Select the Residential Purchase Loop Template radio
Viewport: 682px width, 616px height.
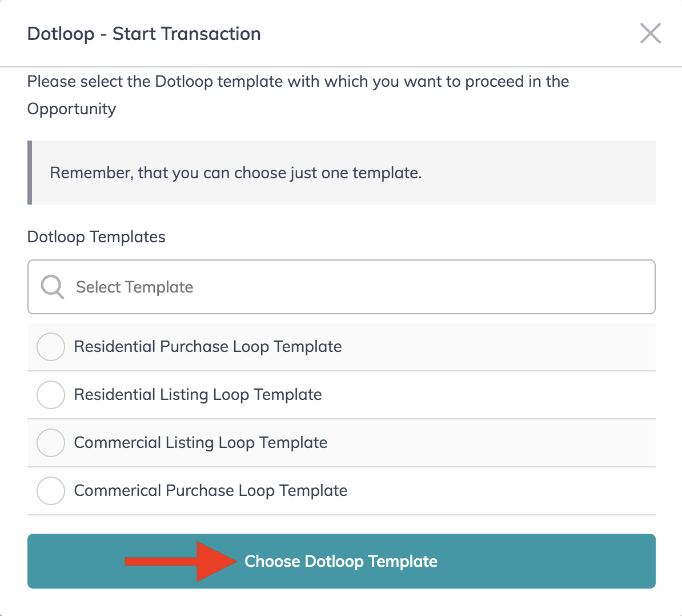pos(50,347)
